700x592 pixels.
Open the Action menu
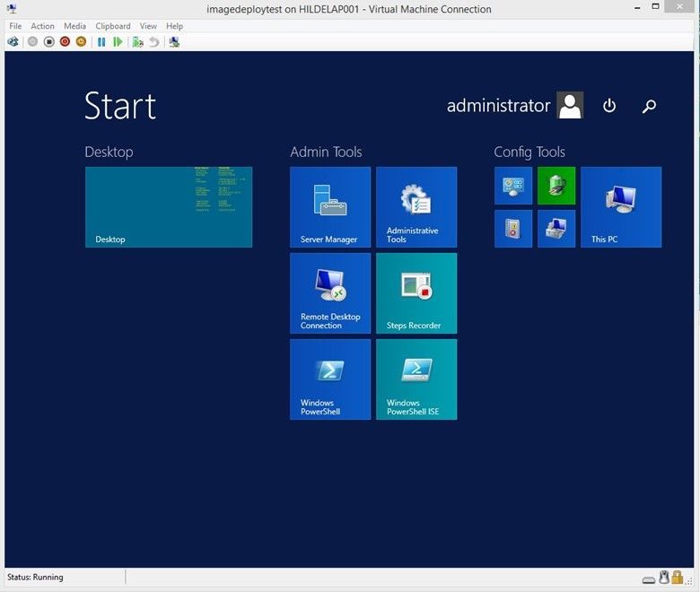click(42, 26)
